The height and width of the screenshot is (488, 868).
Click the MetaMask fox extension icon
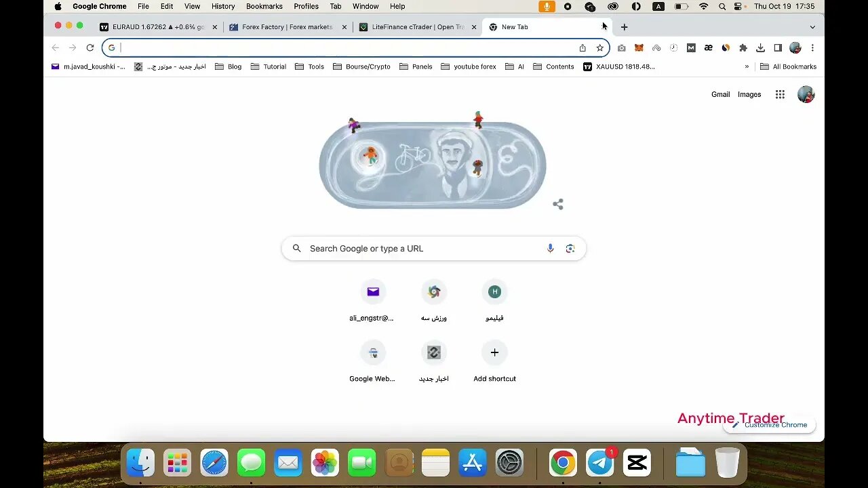639,48
